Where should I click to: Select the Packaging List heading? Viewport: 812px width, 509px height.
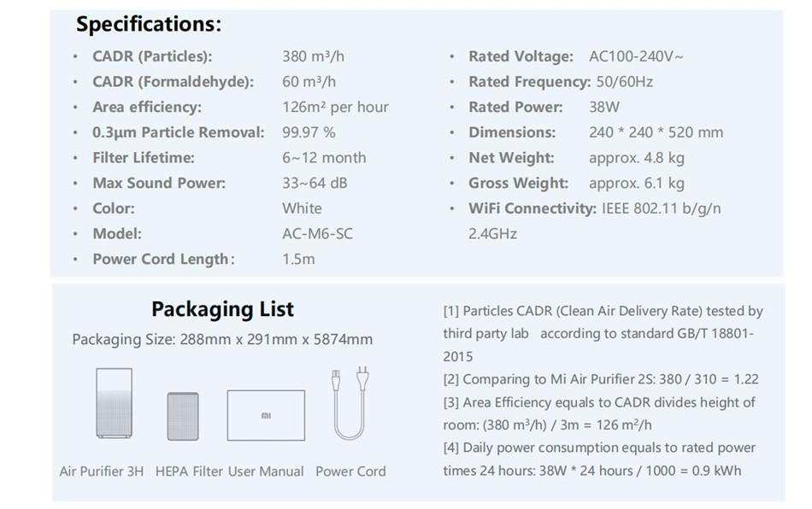tap(223, 309)
